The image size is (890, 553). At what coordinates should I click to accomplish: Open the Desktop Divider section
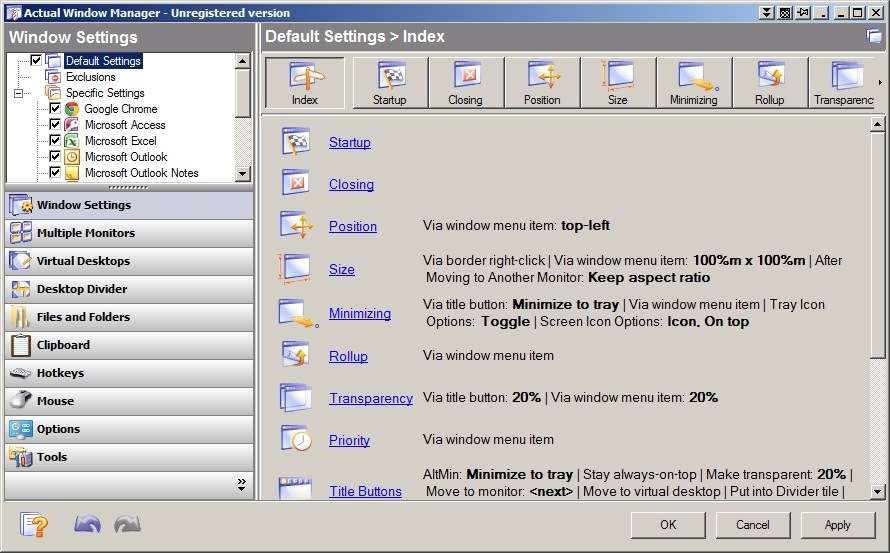click(129, 289)
